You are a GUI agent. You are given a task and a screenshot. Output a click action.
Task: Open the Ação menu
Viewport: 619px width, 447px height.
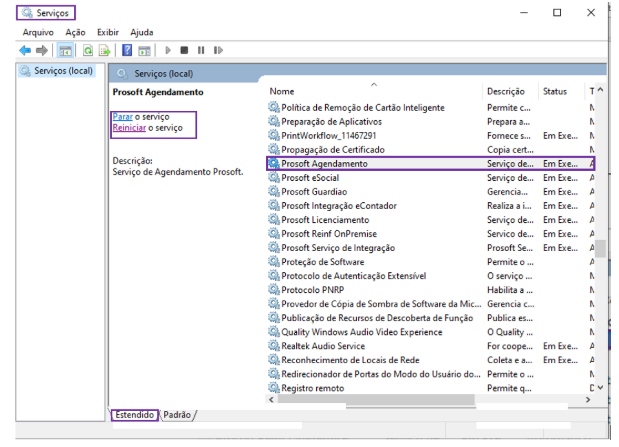tap(75, 32)
